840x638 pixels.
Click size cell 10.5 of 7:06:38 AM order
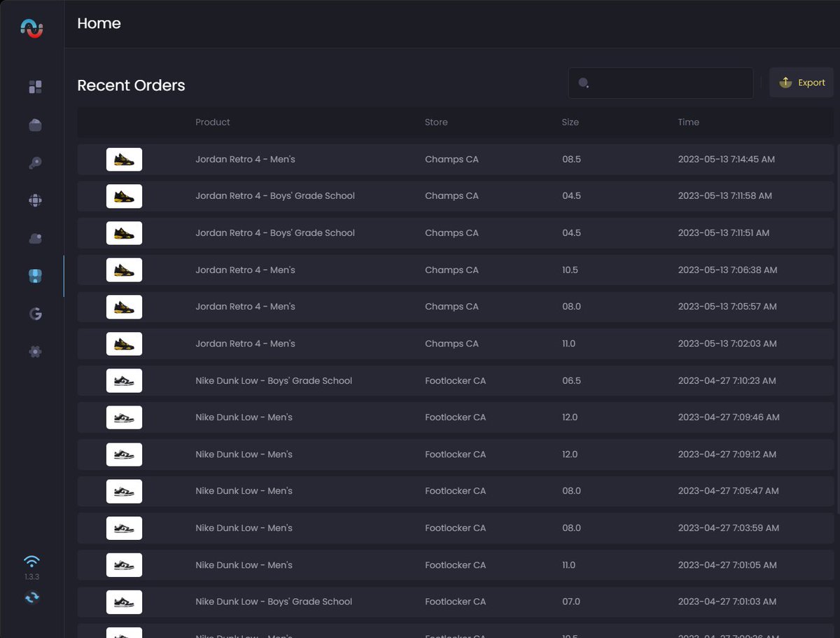(570, 270)
